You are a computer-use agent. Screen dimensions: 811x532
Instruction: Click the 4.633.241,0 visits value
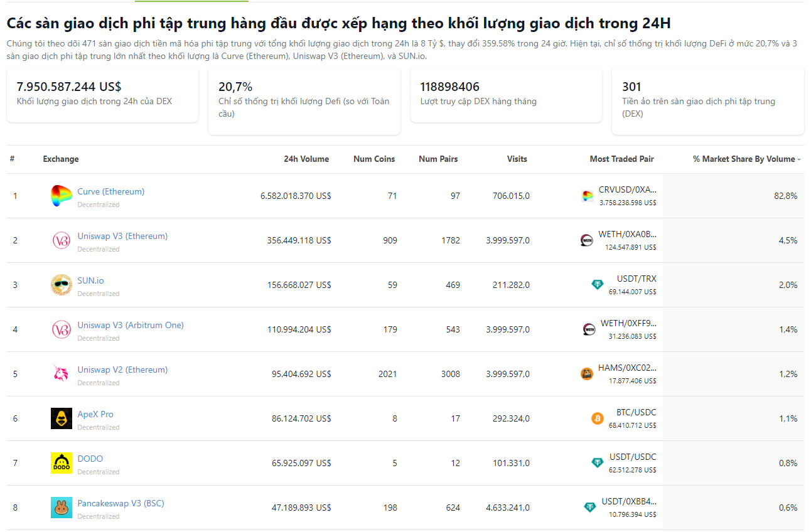coord(508,508)
